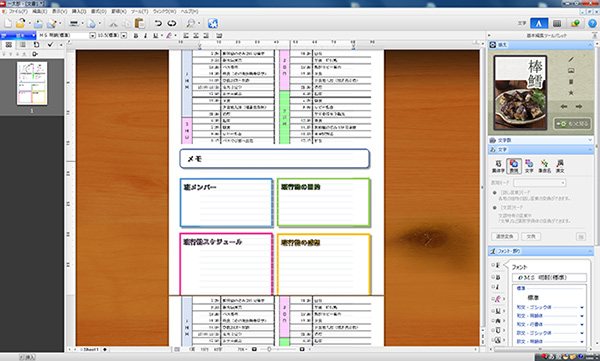Open the magnifier zoom tool
This screenshot has width=600, height=361.
point(190,23)
